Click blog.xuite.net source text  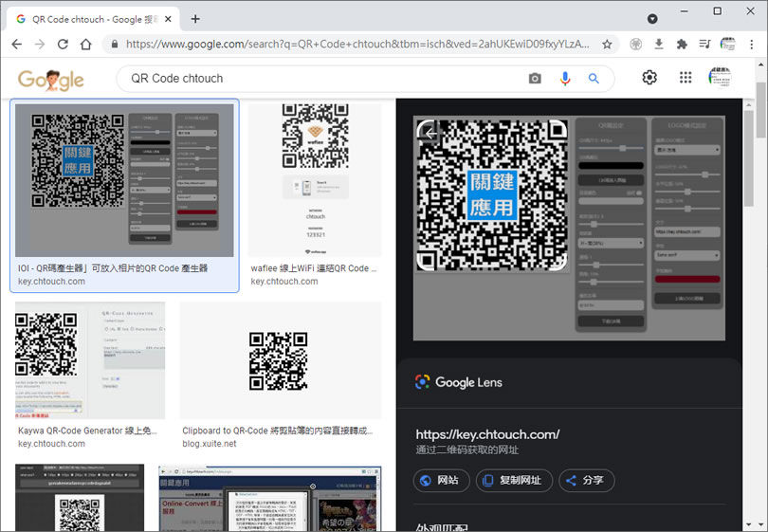point(210,444)
